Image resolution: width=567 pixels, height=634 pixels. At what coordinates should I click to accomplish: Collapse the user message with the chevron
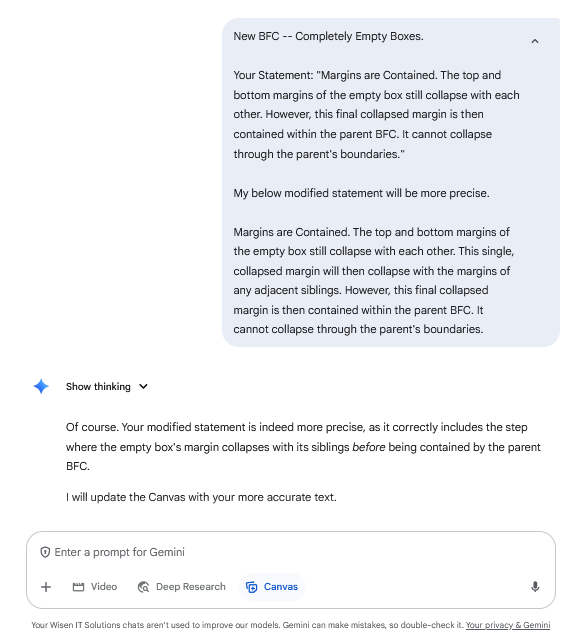[535, 41]
